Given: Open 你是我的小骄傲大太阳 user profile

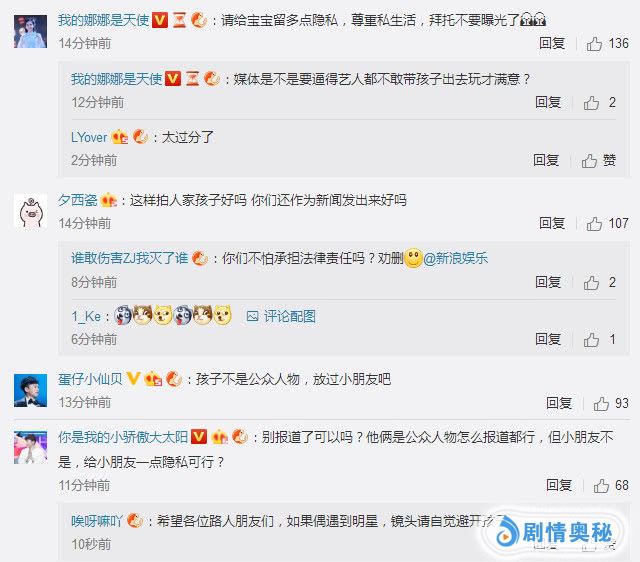Looking at the screenshot, I should tap(123, 437).
